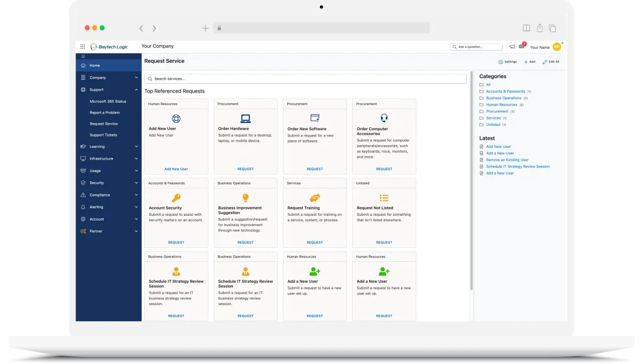643x364 pixels.
Task: Filter by Unlisted category link
Action: [493, 125]
